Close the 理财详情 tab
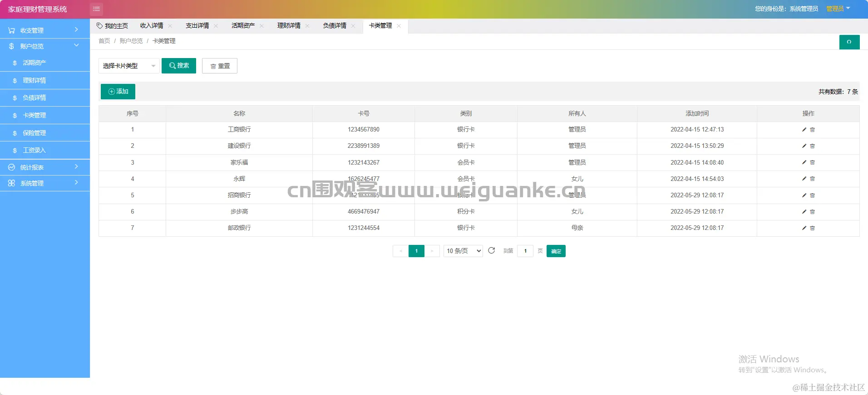The image size is (868, 395). pos(307,26)
